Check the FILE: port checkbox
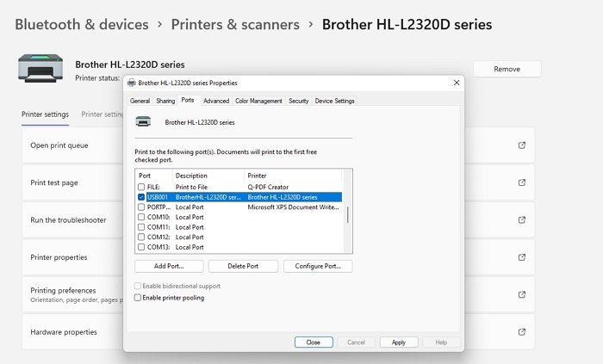This screenshot has height=364, width=603. tap(141, 187)
